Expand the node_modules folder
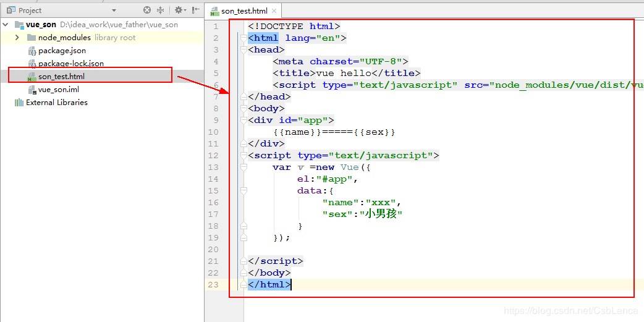 pos(17,38)
